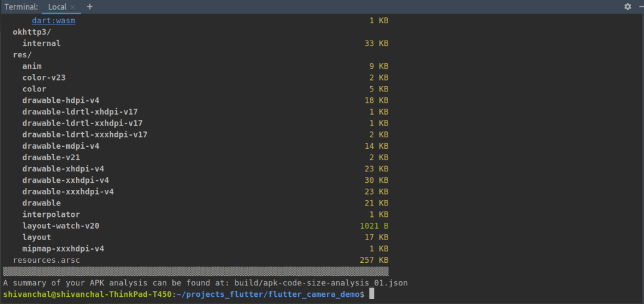This screenshot has width=644, height=304.
Task: Select the res/ folder line
Action: click(x=22, y=55)
